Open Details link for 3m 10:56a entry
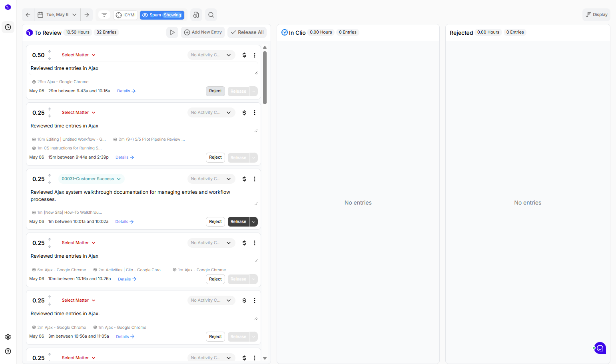The width and height of the screenshot is (616, 364). coord(125,337)
